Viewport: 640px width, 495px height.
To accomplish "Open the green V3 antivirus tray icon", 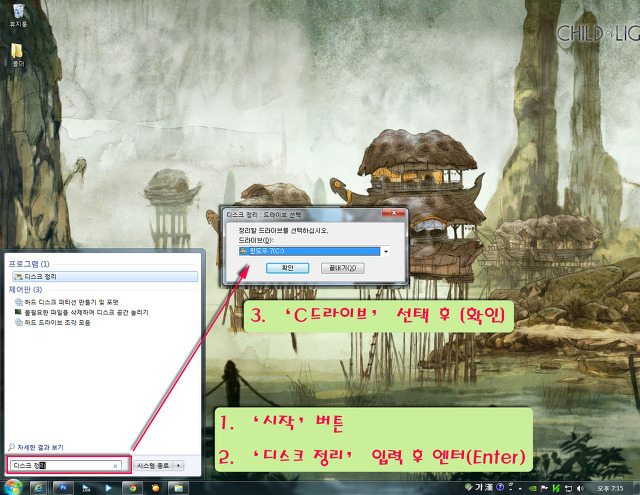I will tap(556, 488).
